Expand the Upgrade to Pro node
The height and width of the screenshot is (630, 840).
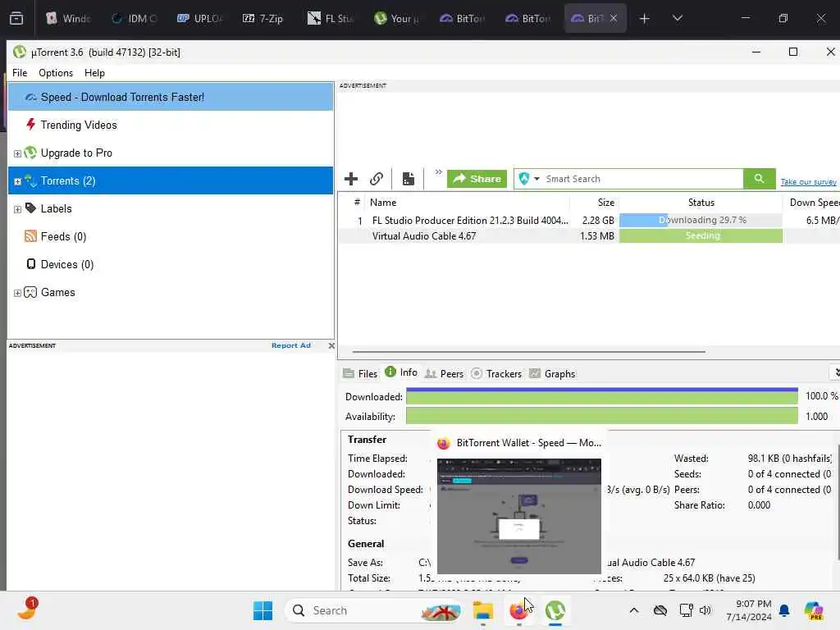pos(17,153)
